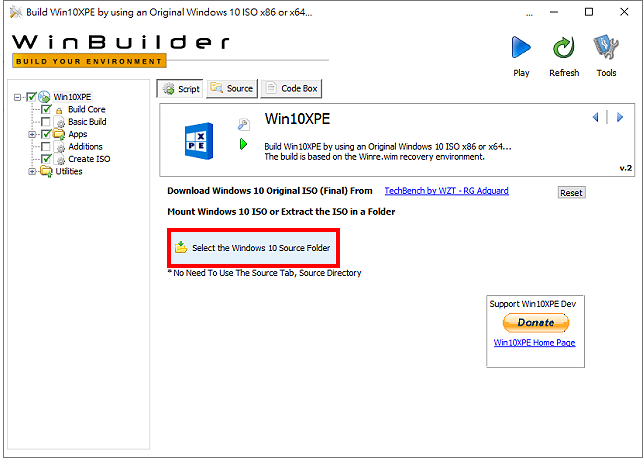Click the Reset button
The height and width of the screenshot is (458, 643).
572,192
